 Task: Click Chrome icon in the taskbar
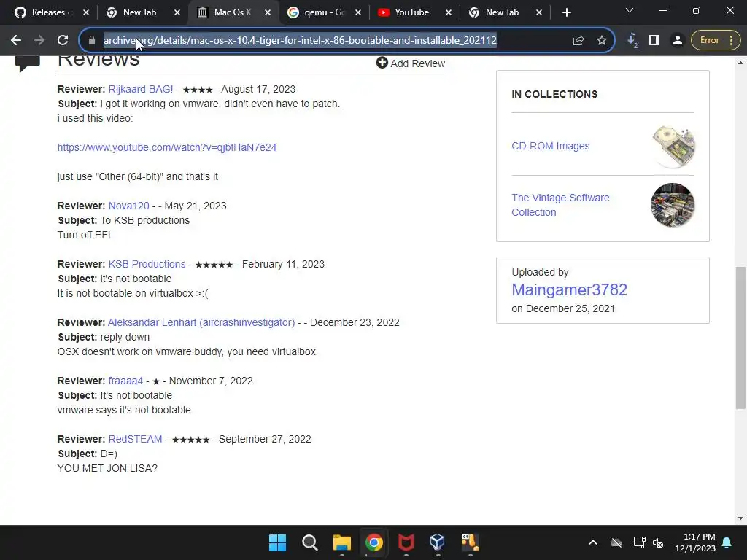pos(374,542)
